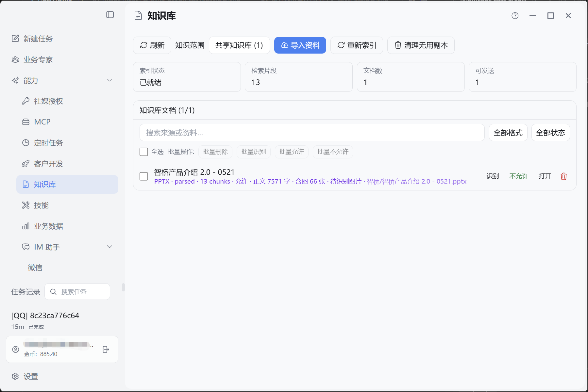Click 批量删除 batch button
The width and height of the screenshot is (588, 392).
[215, 152]
